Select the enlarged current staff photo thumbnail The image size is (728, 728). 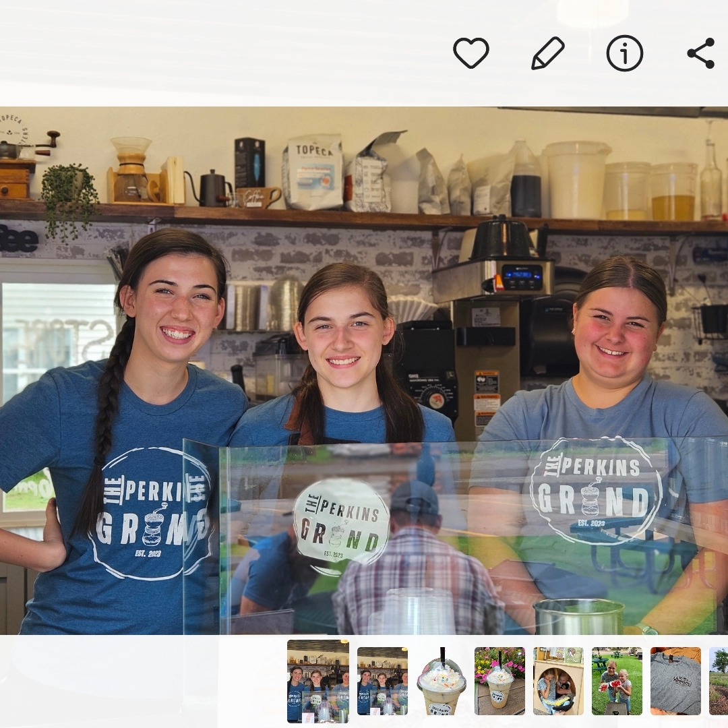click(318, 681)
